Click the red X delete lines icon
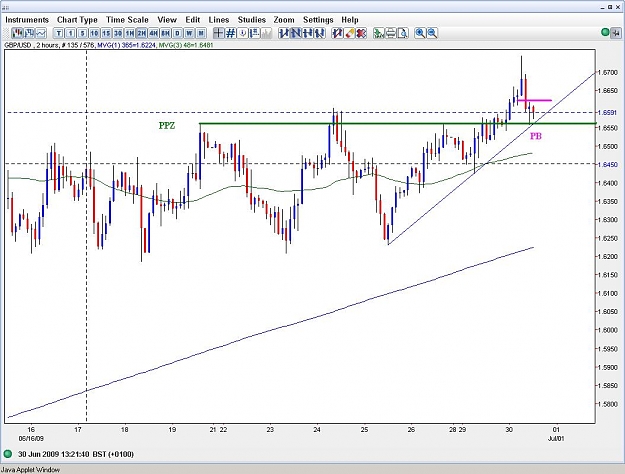The image size is (625, 474). pyautogui.click(x=361, y=33)
